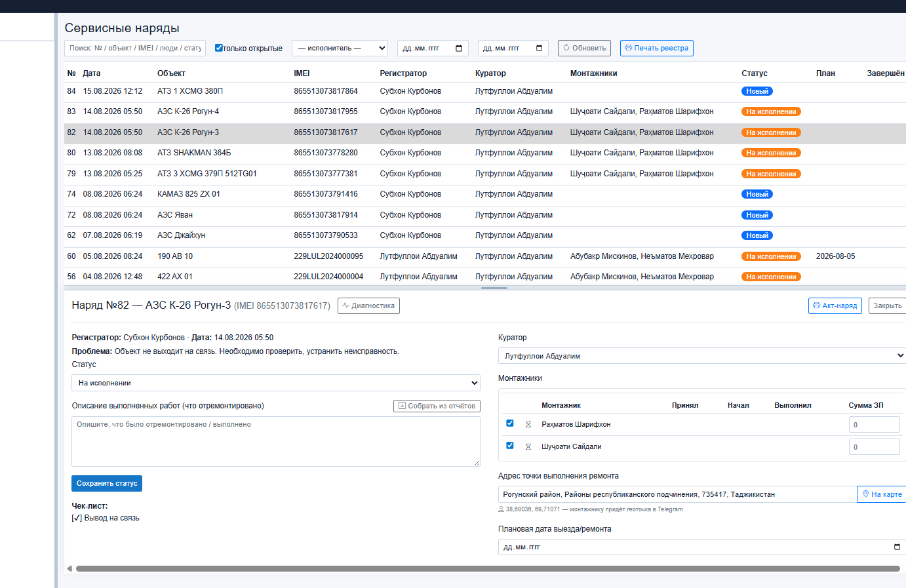Click IMEI 229LUL2024000004
Screen dimensions: 906x588
click(328, 277)
